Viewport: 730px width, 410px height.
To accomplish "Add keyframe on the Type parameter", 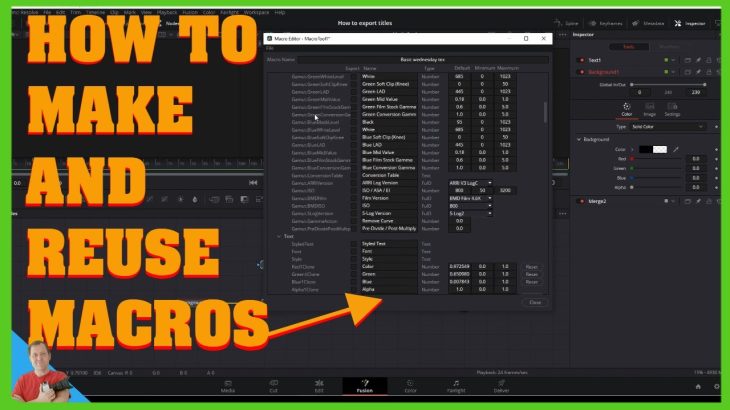I will [716, 127].
